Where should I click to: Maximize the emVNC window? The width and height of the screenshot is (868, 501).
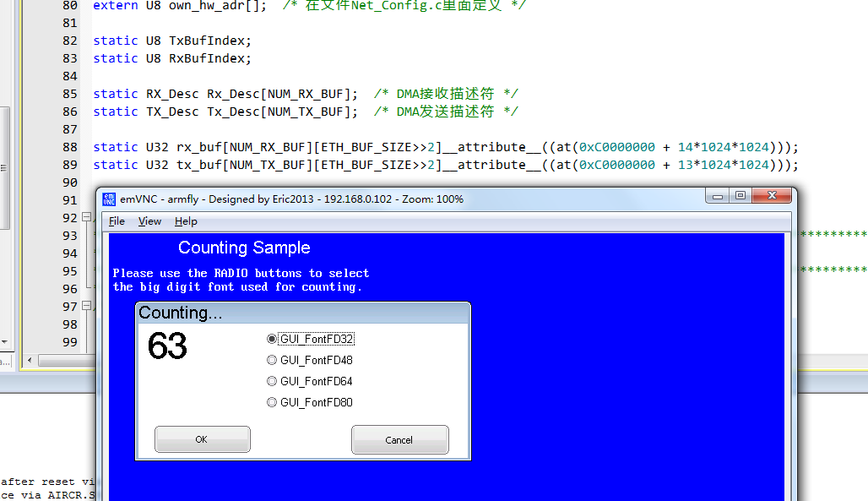[740, 196]
